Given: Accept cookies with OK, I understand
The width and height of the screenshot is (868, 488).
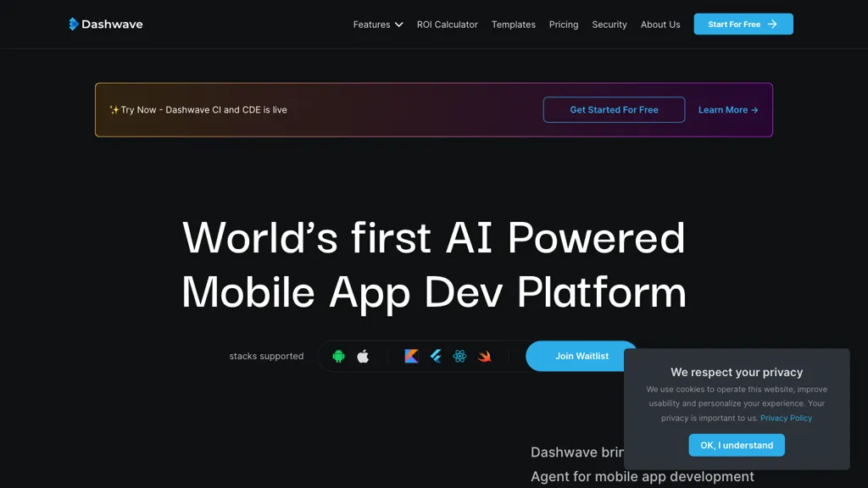Looking at the screenshot, I should [737, 446].
